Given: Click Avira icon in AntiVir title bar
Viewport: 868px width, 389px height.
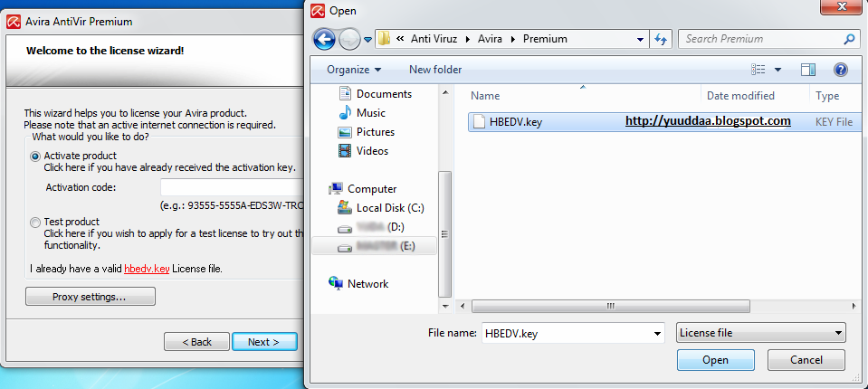Looking at the screenshot, I should click(14, 22).
